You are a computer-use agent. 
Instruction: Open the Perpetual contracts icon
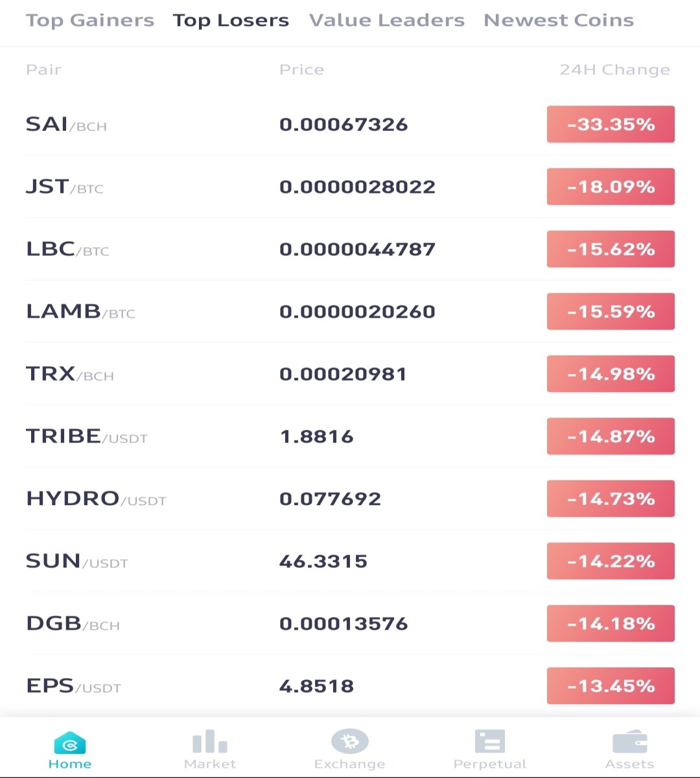click(490, 741)
